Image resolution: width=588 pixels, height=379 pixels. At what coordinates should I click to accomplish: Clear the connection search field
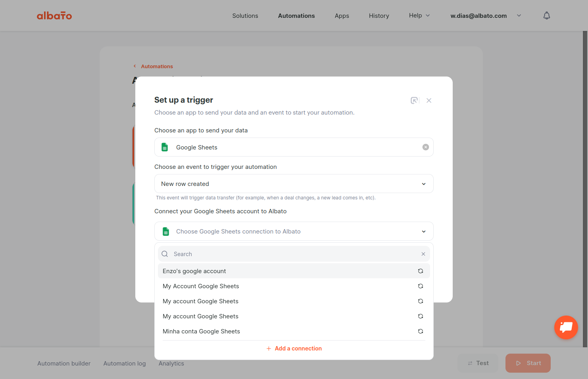pos(423,254)
